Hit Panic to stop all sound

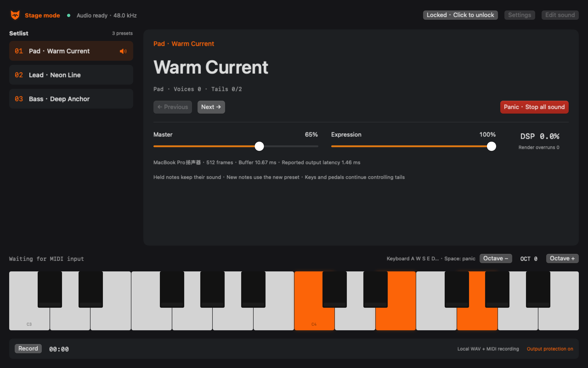tap(534, 107)
